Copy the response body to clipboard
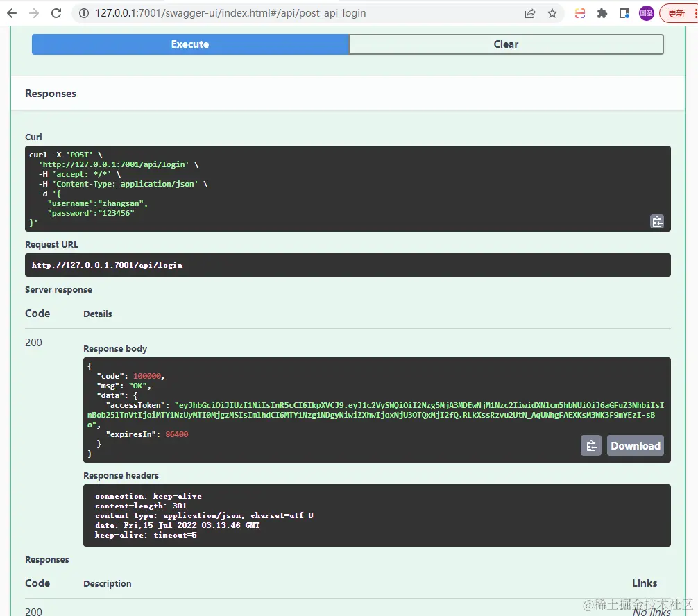This screenshot has width=698, height=616. 590,445
